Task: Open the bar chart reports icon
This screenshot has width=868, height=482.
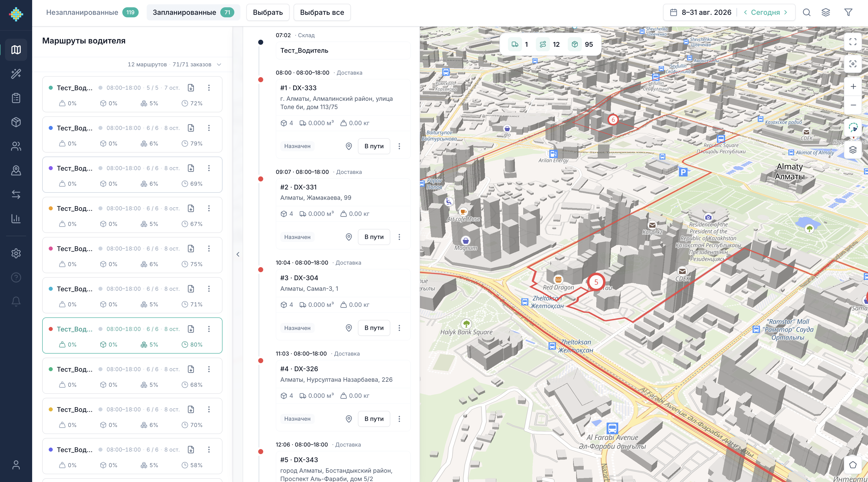Action: tap(16, 218)
